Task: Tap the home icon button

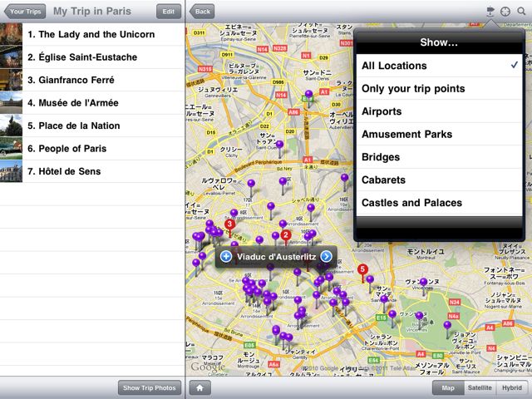Action: 199,388
